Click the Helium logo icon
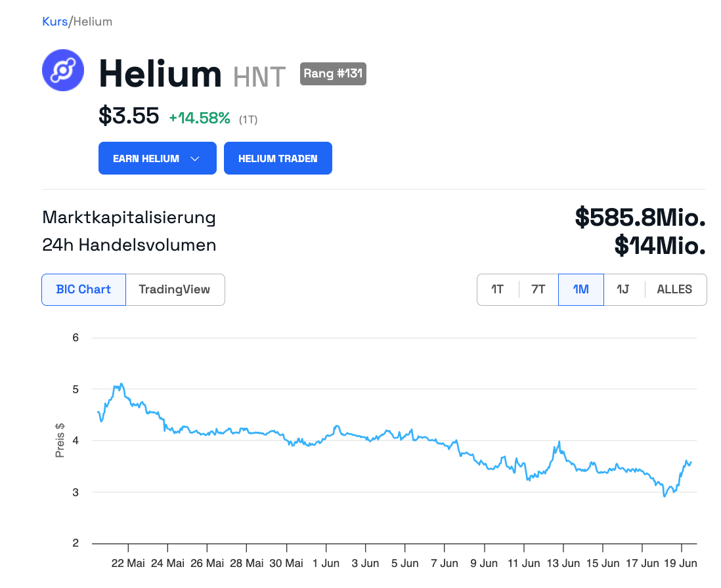The width and height of the screenshot is (721, 588). (x=63, y=70)
